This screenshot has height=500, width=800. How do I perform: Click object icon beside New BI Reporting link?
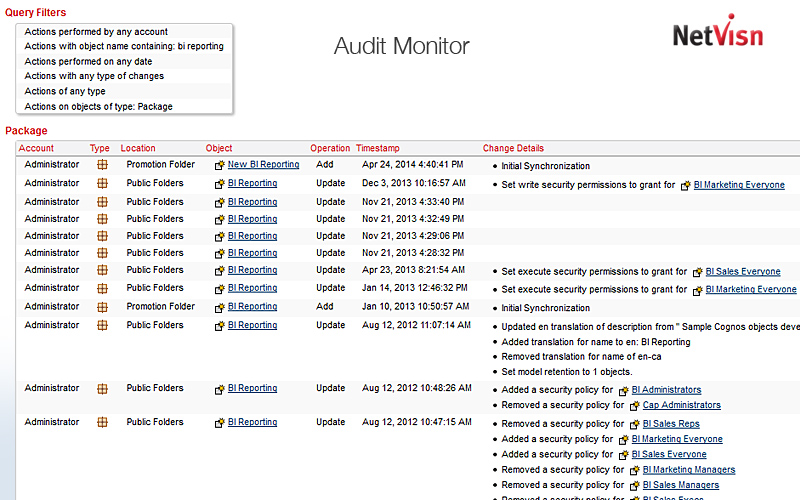(220, 165)
